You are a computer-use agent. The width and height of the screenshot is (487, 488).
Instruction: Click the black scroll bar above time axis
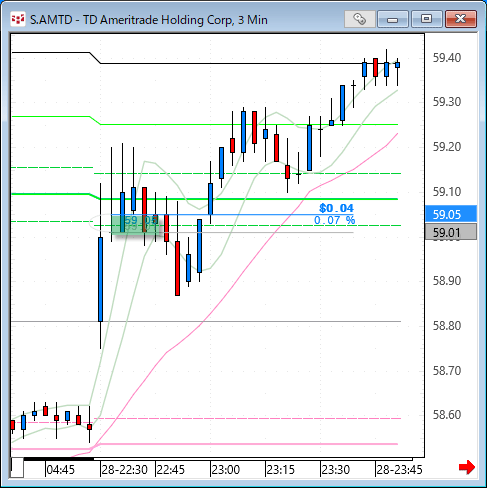59,459
